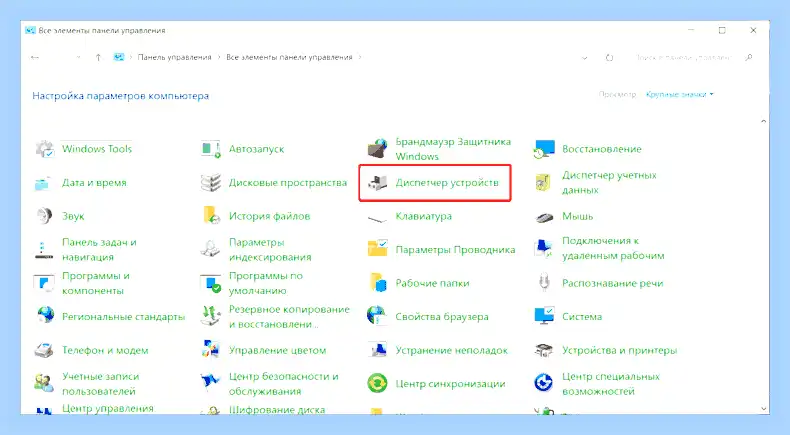The height and width of the screenshot is (435, 790).
Task: Click the Восстановление icon
Action: pyautogui.click(x=544, y=149)
